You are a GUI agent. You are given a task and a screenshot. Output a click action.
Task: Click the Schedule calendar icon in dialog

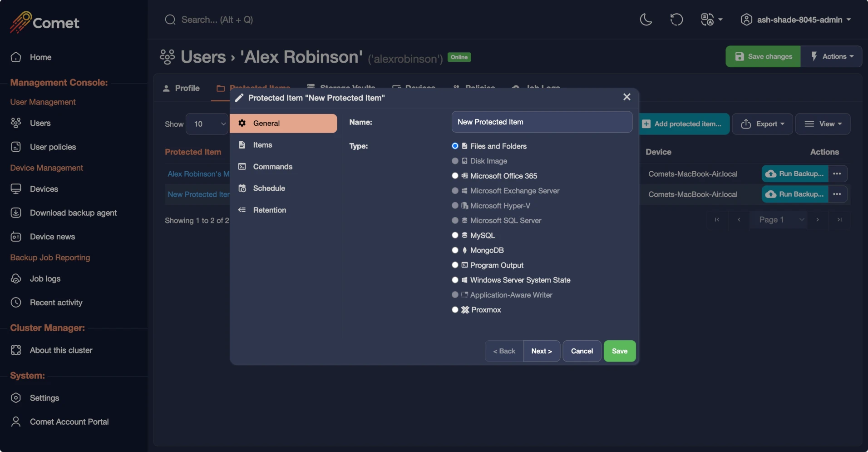click(x=242, y=188)
